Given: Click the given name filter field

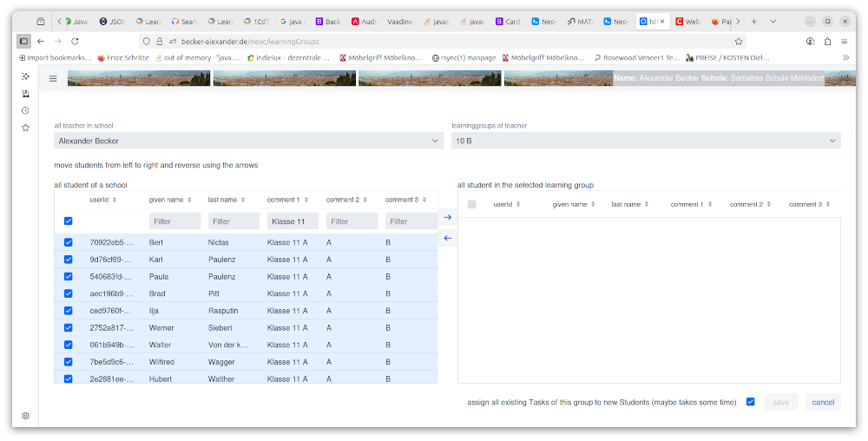Looking at the screenshot, I should (x=175, y=221).
